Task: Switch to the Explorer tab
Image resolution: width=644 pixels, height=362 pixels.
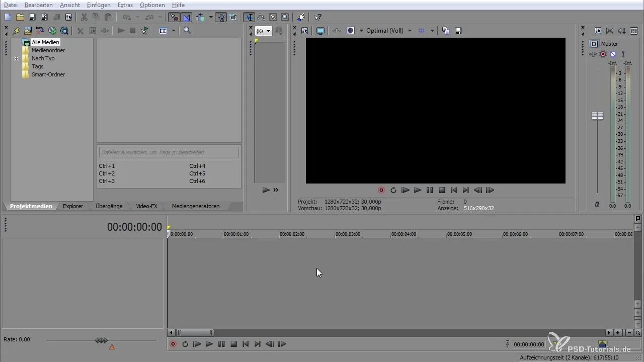Action: pyautogui.click(x=73, y=206)
